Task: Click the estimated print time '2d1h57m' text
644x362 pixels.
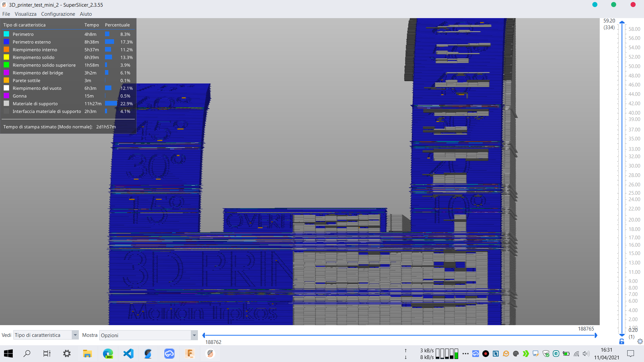Action: click(106, 127)
